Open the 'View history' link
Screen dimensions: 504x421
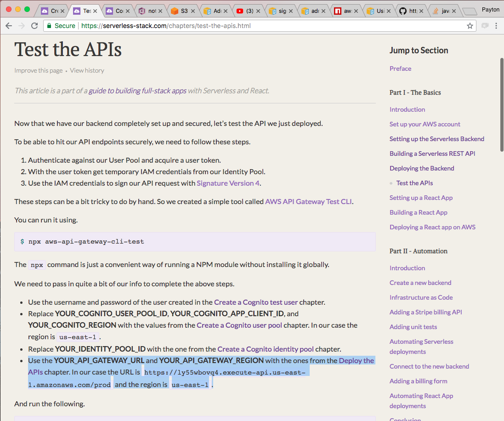point(87,70)
